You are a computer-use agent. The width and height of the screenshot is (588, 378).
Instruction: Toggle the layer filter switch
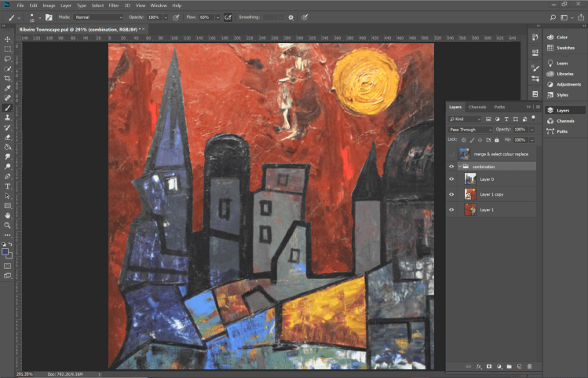533,118
